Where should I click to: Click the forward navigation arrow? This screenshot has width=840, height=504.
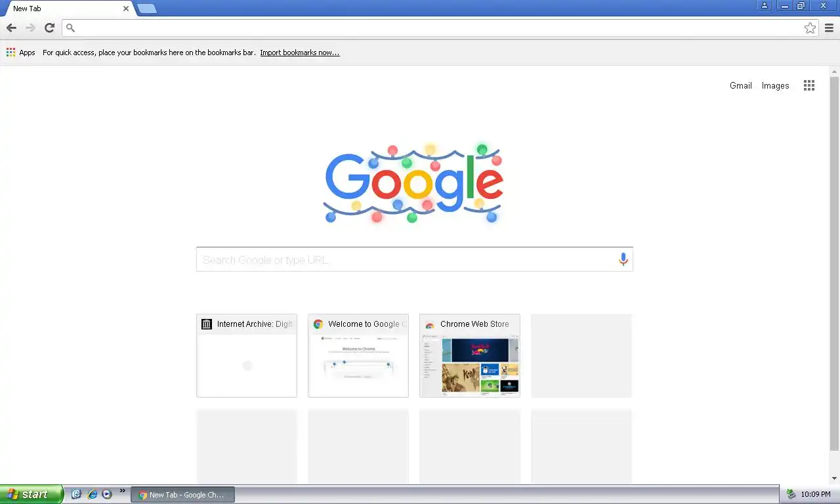click(x=30, y=28)
